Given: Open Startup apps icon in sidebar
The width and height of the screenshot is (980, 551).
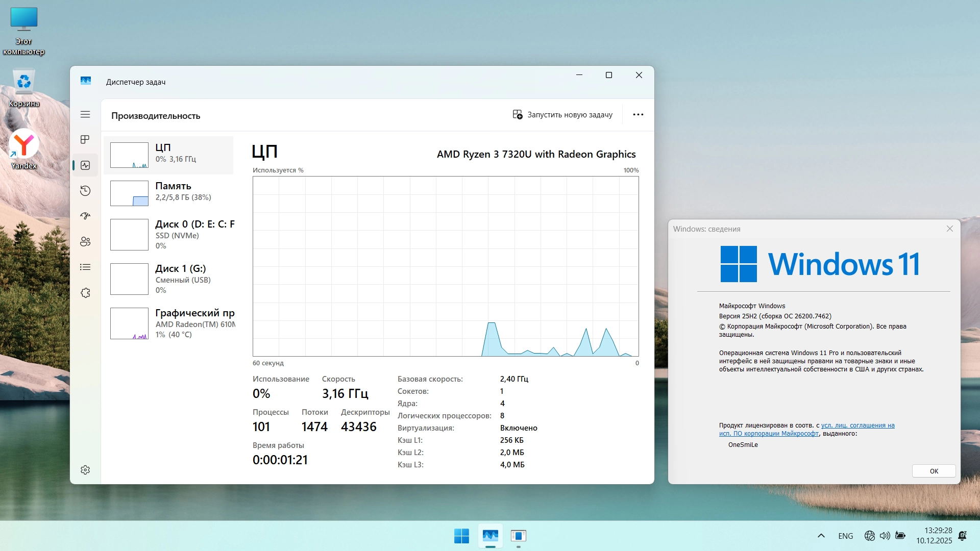Looking at the screenshot, I should (85, 216).
